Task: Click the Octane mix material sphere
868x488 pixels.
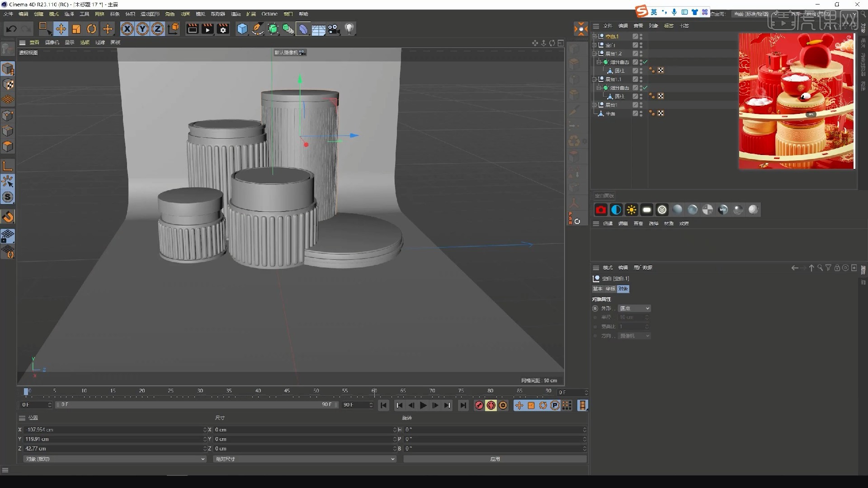Action: click(x=723, y=210)
